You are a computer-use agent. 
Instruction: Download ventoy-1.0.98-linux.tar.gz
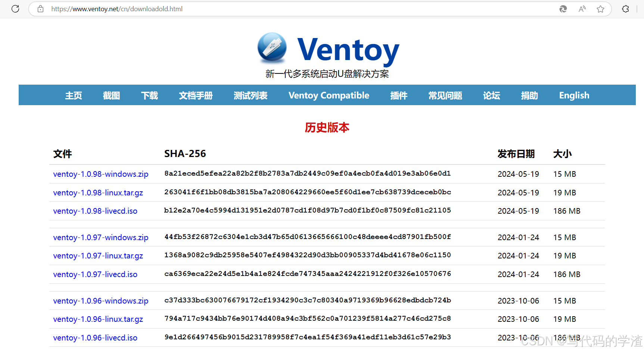(98, 193)
